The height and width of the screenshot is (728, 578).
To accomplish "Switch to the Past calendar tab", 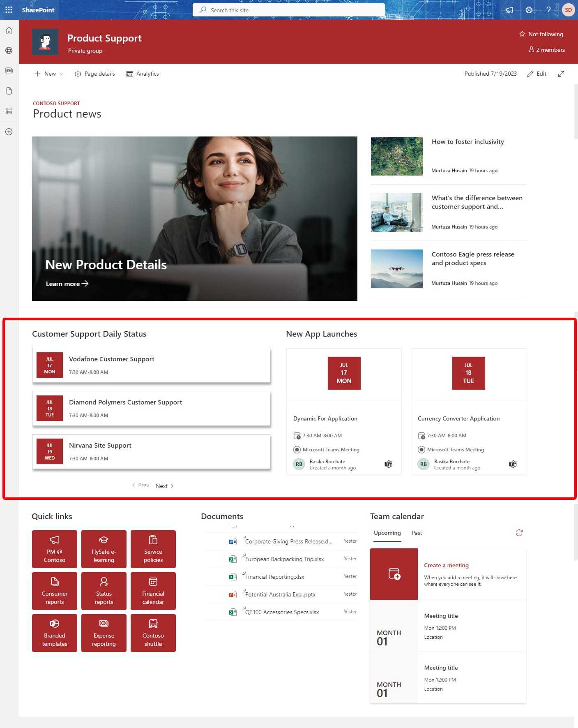I will pyautogui.click(x=417, y=533).
